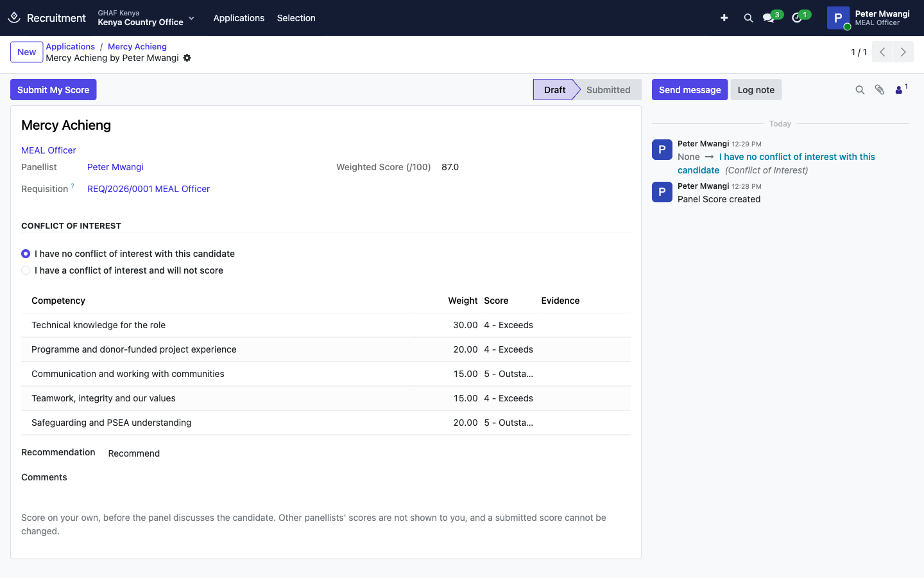Open the Selection menu in top bar
This screenshot has width=924, height=578.
(x=296, y=18)
